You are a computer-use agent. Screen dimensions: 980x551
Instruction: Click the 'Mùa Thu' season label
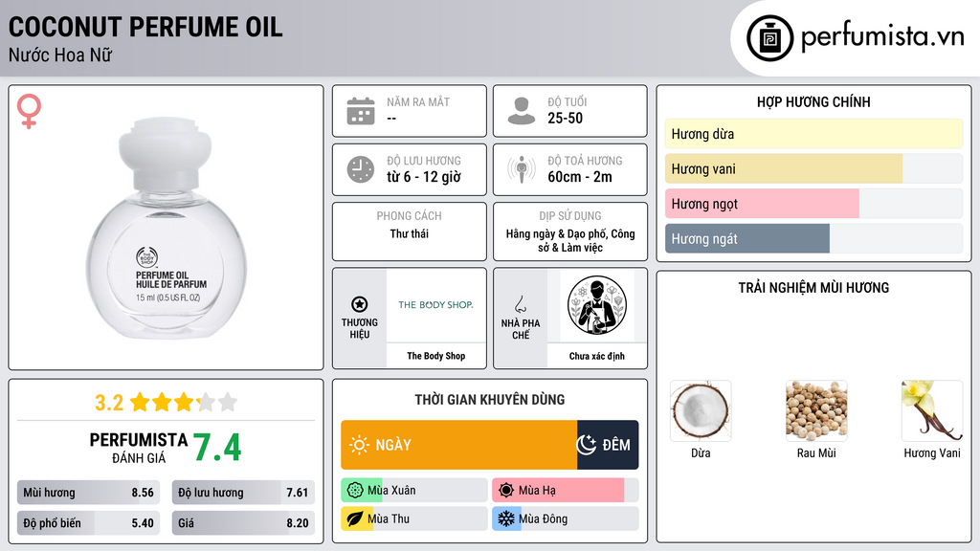(389, 518)
